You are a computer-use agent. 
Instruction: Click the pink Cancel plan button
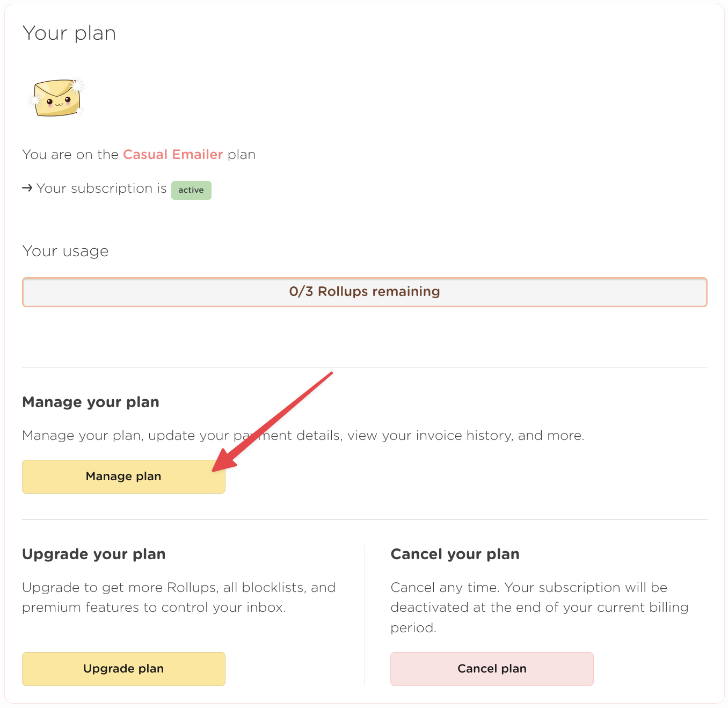point(491,669)
